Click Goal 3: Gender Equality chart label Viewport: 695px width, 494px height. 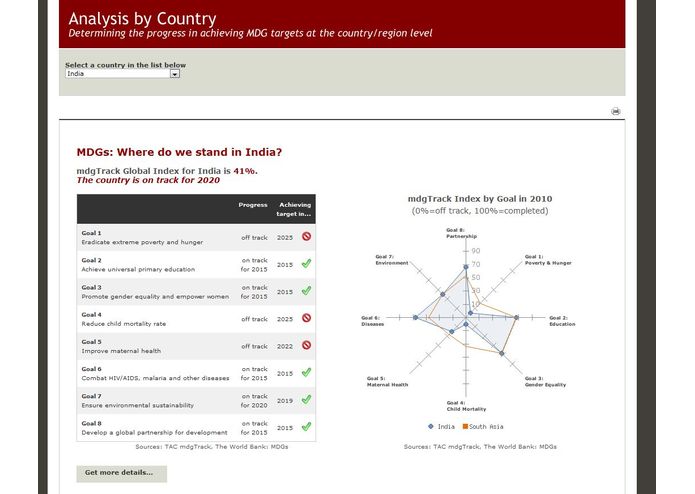(545, 382)
